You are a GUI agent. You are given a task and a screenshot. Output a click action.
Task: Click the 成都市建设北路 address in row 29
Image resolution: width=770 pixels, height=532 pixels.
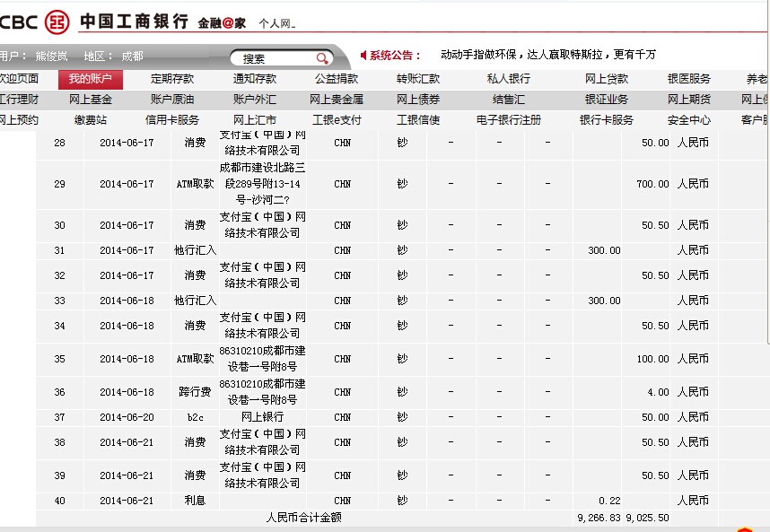pos(262,184)
